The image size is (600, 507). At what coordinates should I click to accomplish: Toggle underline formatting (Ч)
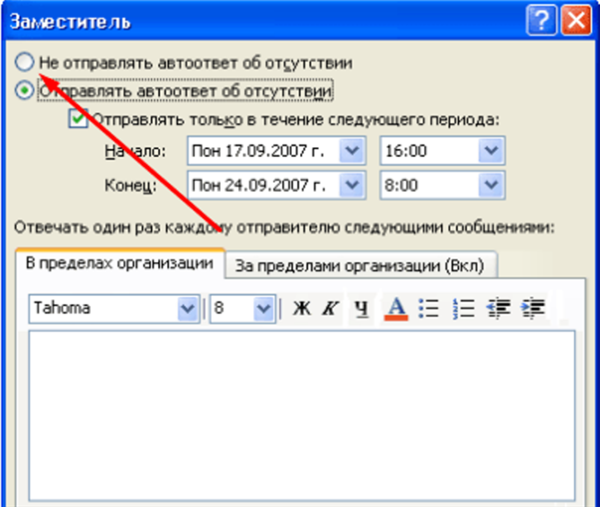(361, 308)
